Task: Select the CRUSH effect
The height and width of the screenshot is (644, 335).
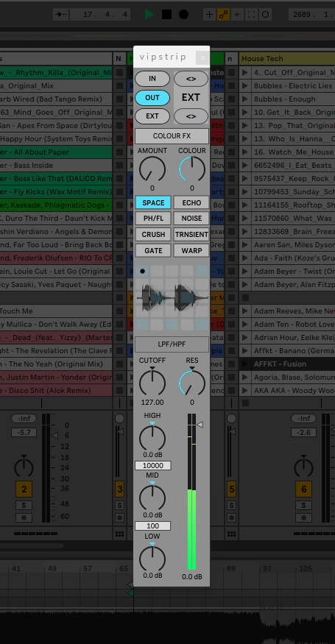Action: click(153, 235)
